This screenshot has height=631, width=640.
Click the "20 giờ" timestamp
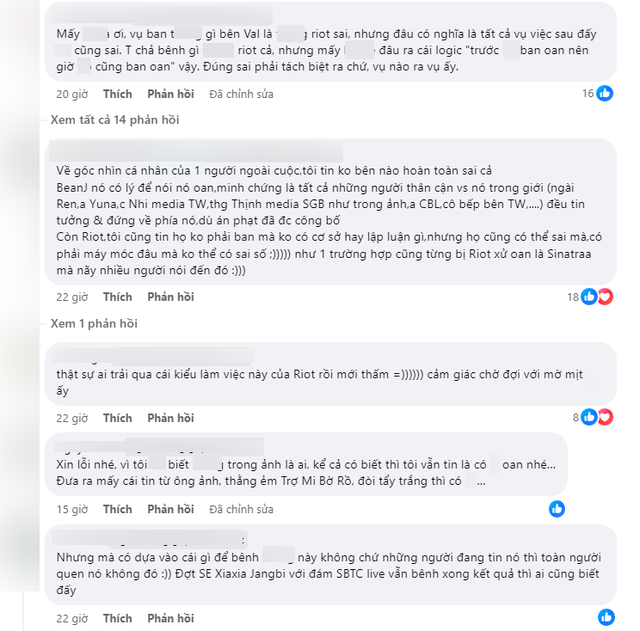click(x=71, y=94)
